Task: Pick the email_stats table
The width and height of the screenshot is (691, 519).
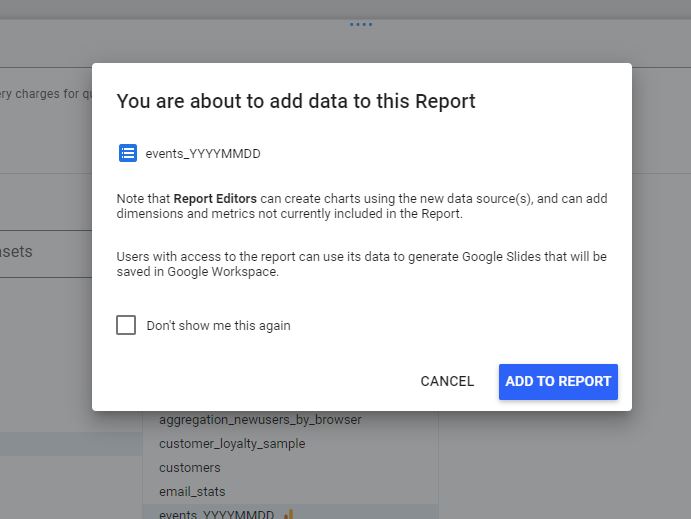Action: (x=192, y=492)
